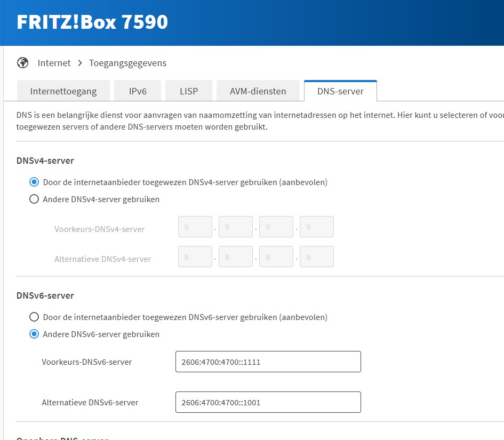Click the globe icon beside Internet
504x440 pixels.
22,63
